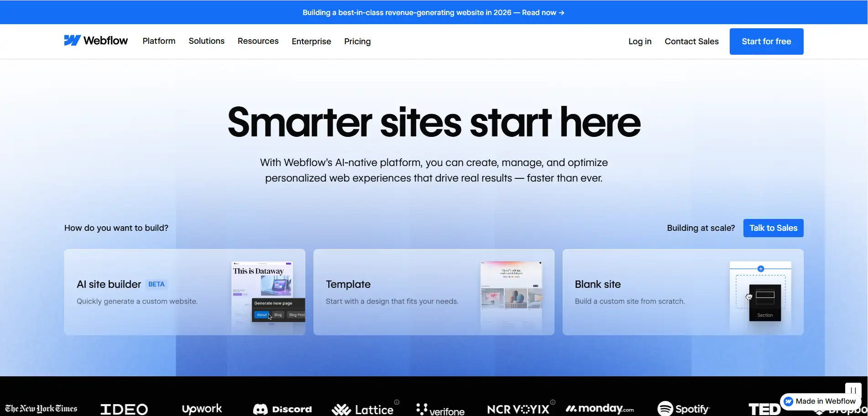Open the Resources dropdown
Viewport: 868px width, 416px height.
click(258, 41)
